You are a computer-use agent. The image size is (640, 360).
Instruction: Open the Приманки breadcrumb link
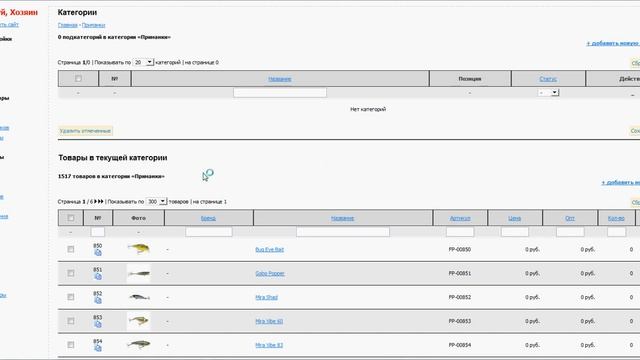[x=93, y=25]
